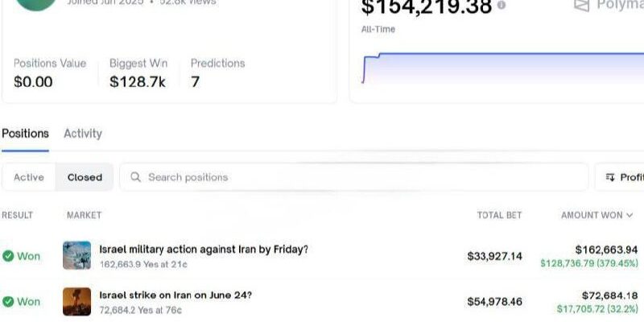The image size is (644, 322).
Task: Select the Positions tab
Action: pos(25,134)
